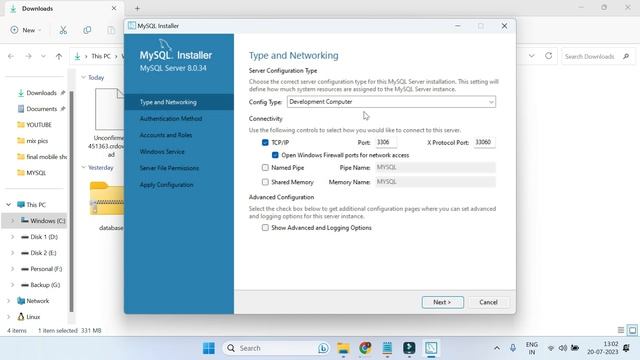Screen dimensions: 640x360
Task: Collapse the Yesterday group
Action: tap(83, 167)
